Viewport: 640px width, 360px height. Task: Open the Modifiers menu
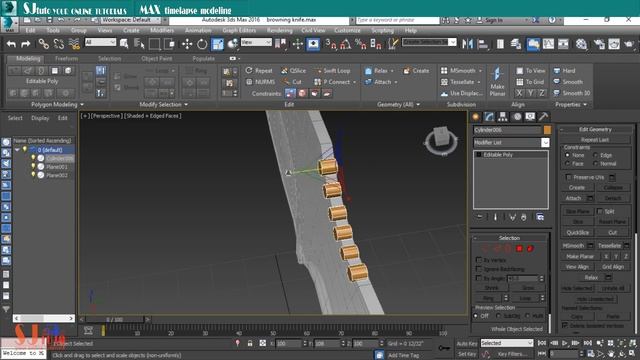162,30
